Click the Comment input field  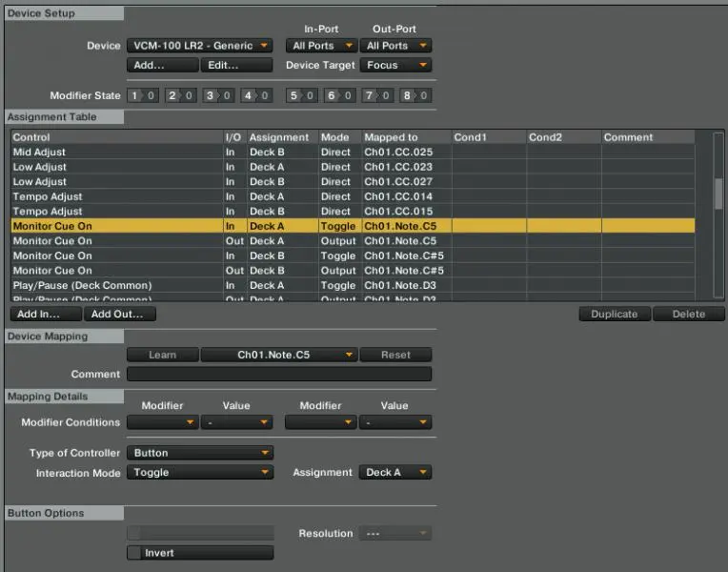click(x=279, y=375)
